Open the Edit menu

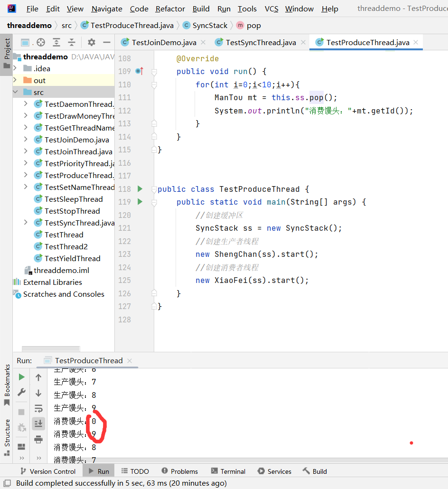click(53, 9)
